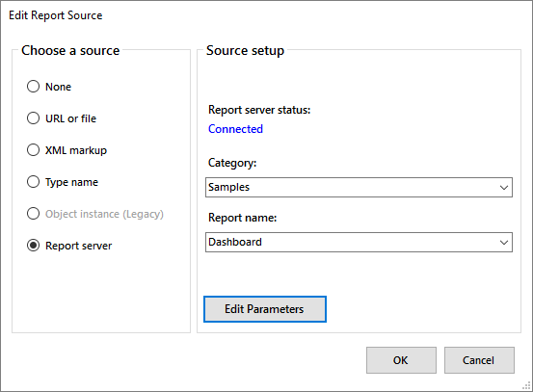Grab the window resize grip corner
Screen dimensions: 533x392
point(526,385)
